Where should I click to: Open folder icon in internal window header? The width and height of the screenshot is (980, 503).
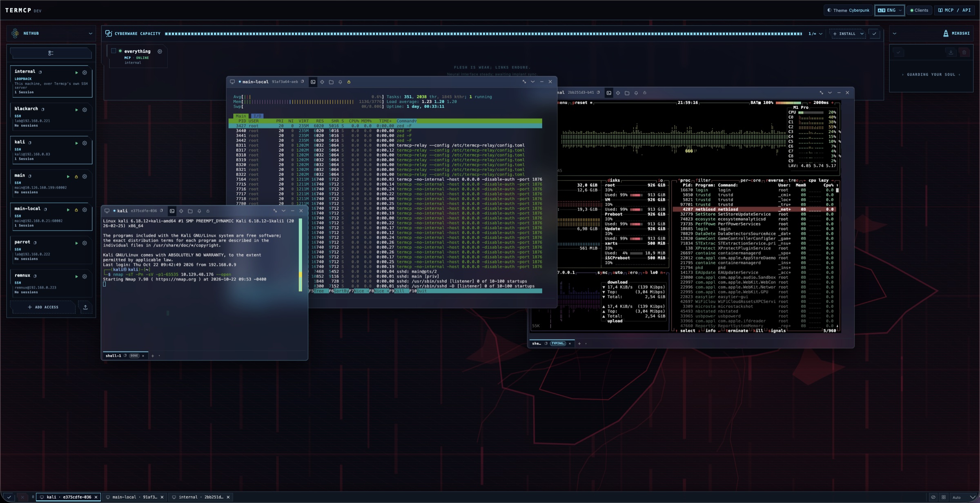[x=627, y=93]
